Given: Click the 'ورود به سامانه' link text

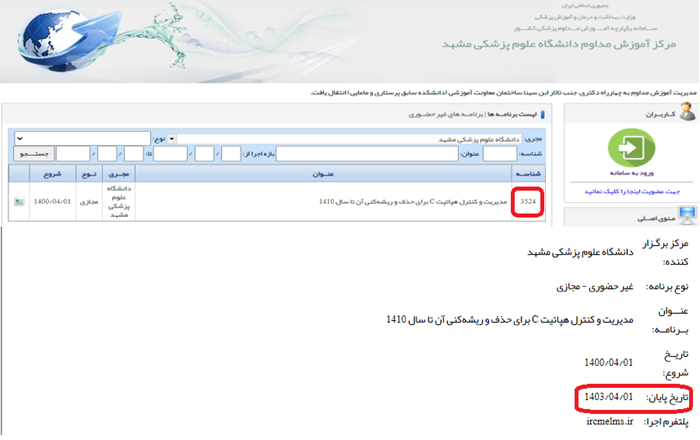Looking at the screenshot, I should point(632,173).
